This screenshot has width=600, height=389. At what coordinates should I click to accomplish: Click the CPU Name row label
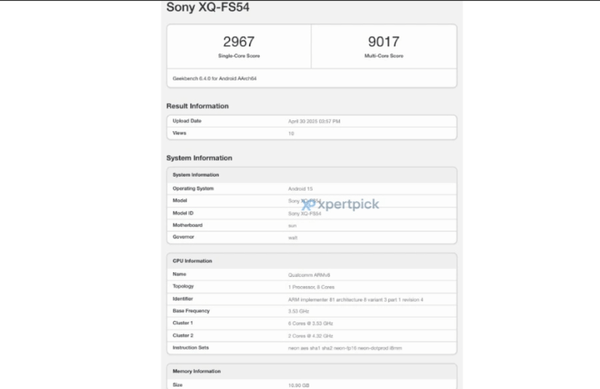[179, 274]
